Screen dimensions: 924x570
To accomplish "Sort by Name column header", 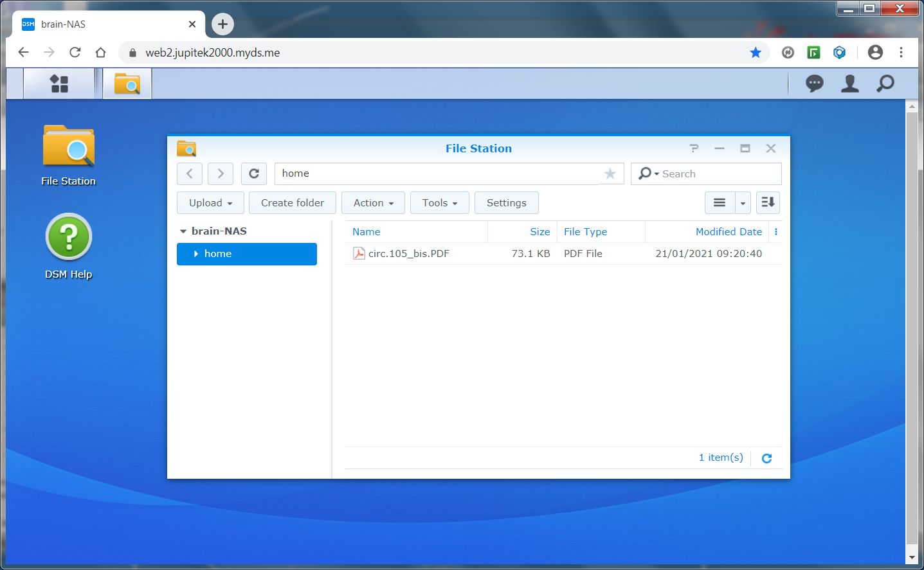I will 367,232.
